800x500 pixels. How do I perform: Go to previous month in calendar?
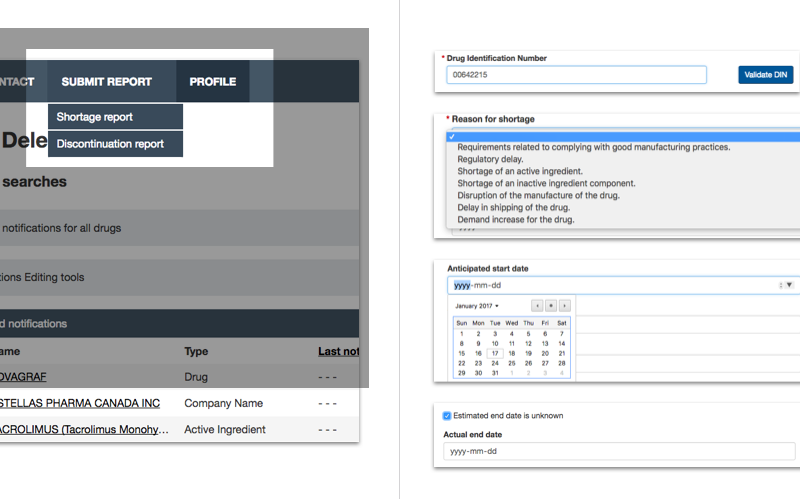click(x=537, y=305)
